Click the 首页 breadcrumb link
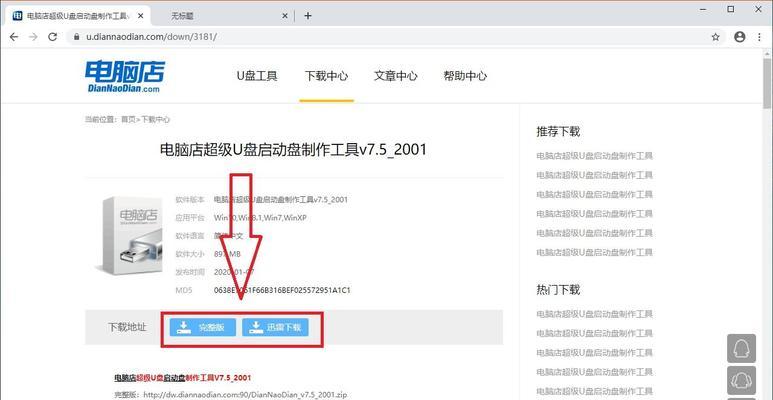 [x=128, y=119]
